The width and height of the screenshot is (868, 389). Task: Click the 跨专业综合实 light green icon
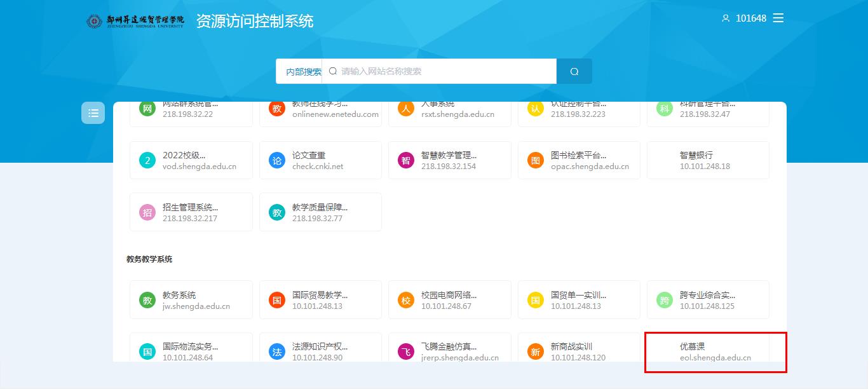665,300
